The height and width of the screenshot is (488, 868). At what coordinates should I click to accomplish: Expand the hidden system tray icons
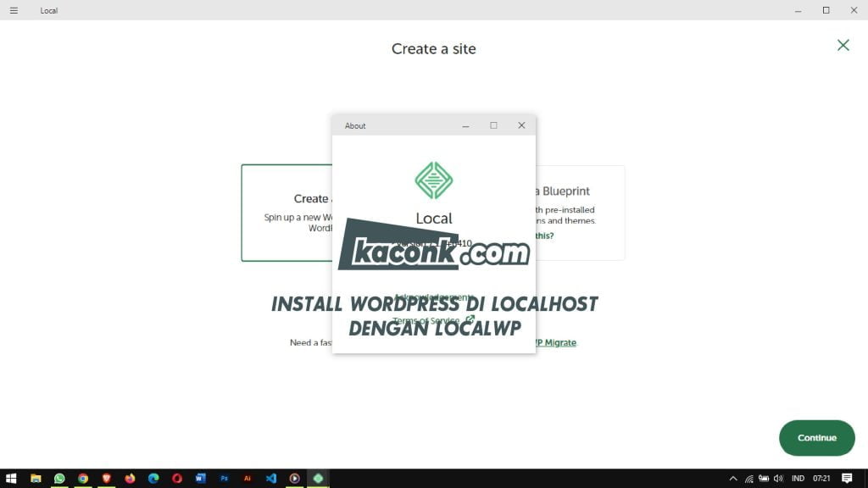(733, 479)
